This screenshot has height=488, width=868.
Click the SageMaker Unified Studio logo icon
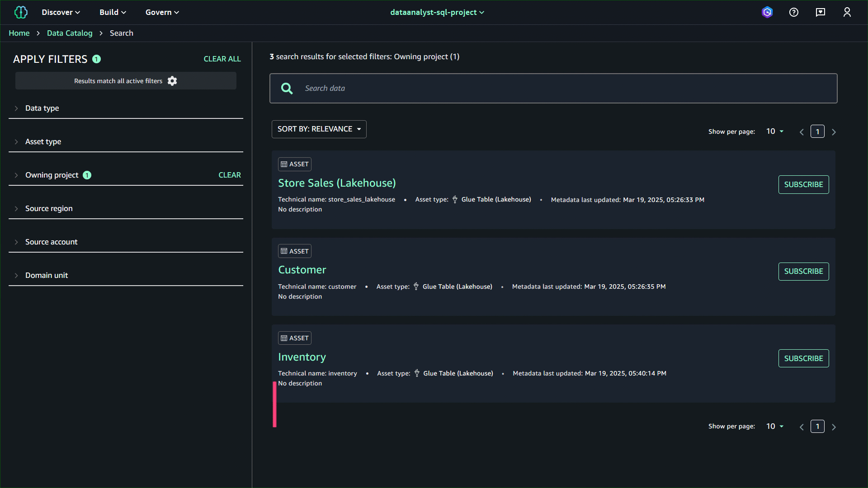click(21, 12)
